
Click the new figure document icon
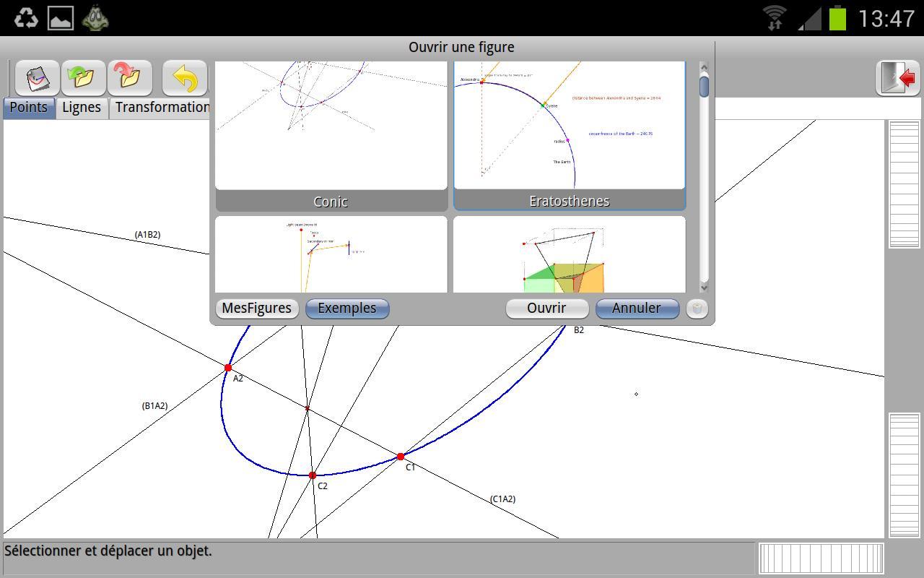coord(37,77)
